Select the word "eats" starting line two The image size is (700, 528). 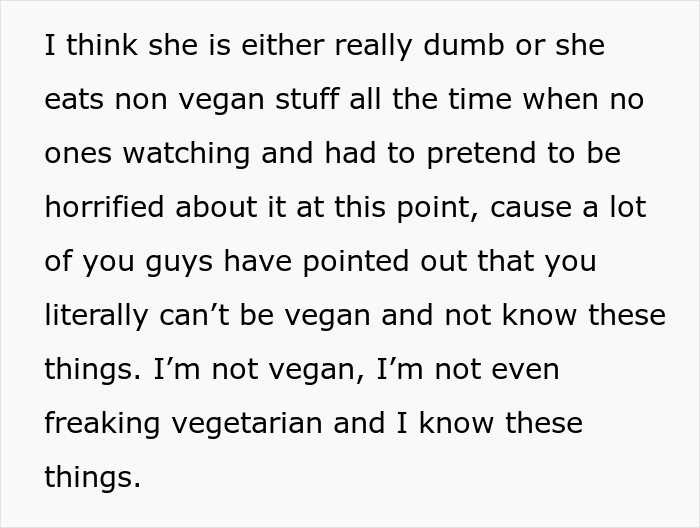point(74,100)
